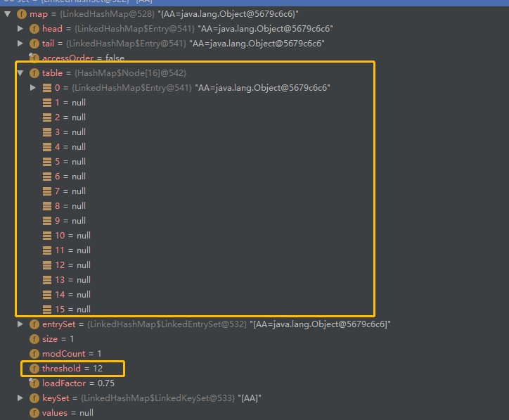Click array element icon for index 13
Screen dimensions: 509x420
tap(47, 280)
